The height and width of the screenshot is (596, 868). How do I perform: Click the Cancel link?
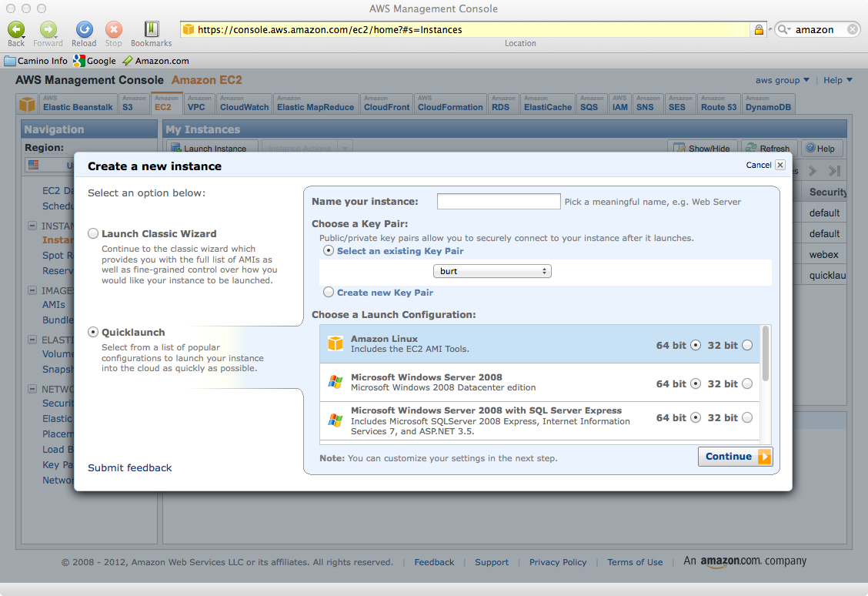click(759, 165)
